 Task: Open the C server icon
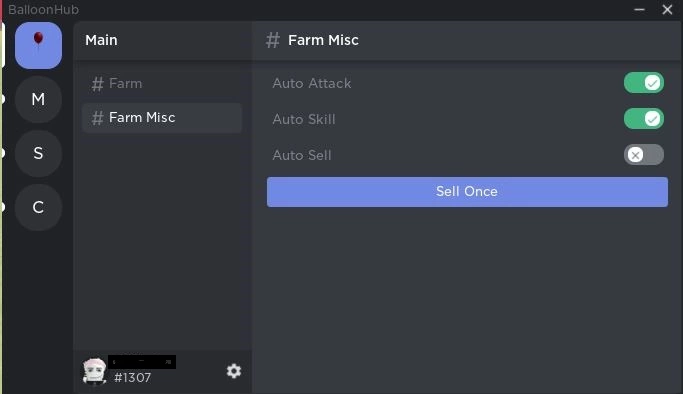(38, 207)
